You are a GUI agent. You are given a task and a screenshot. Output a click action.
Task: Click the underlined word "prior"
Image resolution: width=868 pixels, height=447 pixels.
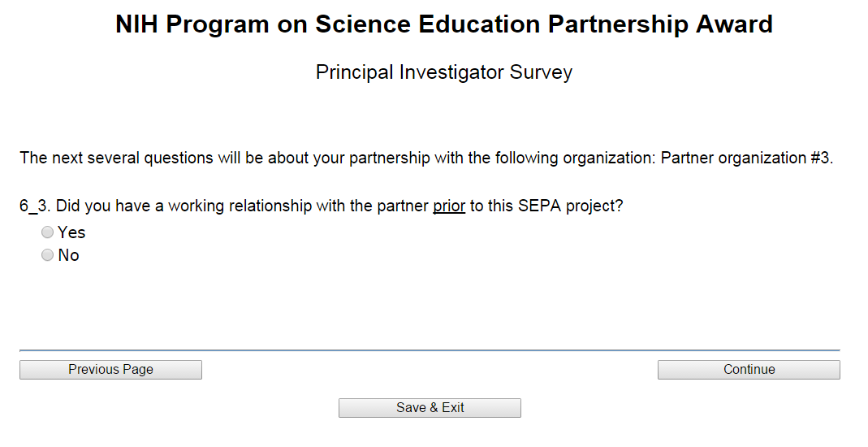[x=449, y=206]
